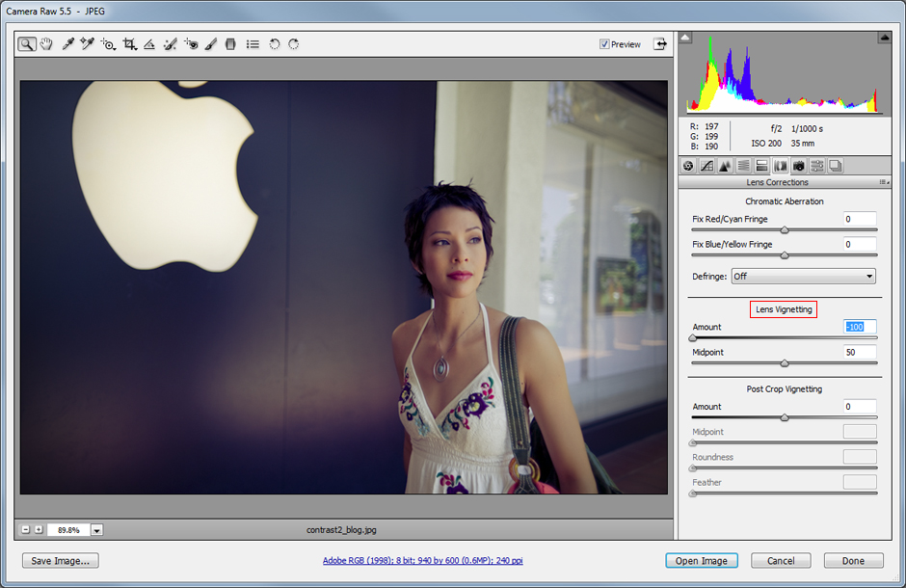Screen dimensions: 906x588
Task: Select the Adjustment Brush tool
Action: tap(211, 44)
